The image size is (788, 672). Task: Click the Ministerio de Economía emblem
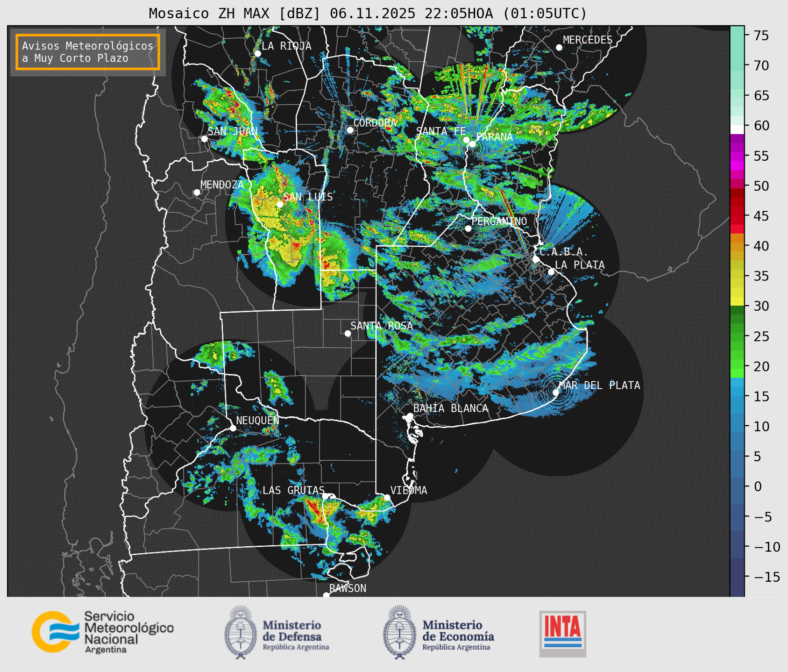(400, 632)
